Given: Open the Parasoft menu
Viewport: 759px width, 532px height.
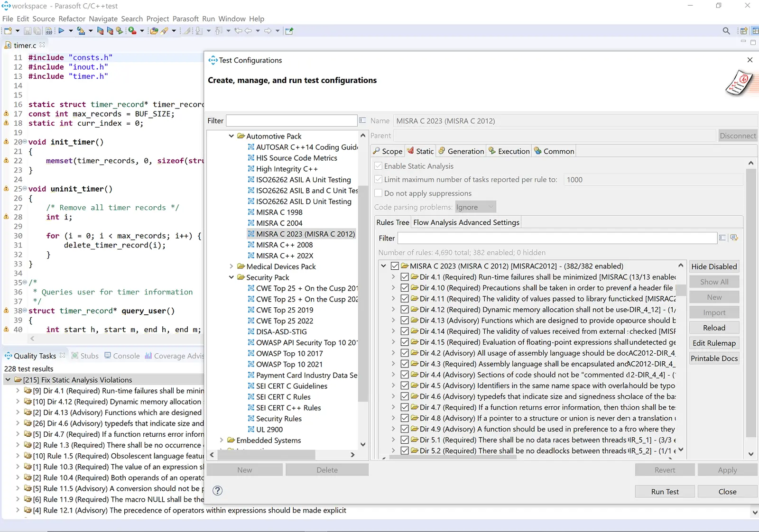Looking at the screenshot, I should click(x=185, y=19).
